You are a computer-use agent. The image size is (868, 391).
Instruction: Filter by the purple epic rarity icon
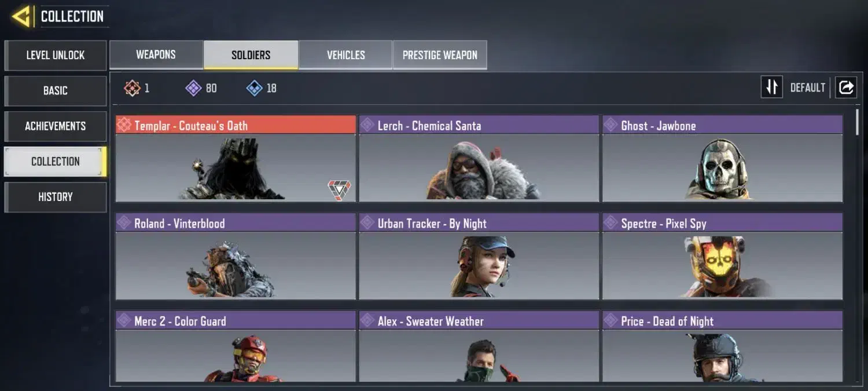pyautogui.click(x=193, y=88)
